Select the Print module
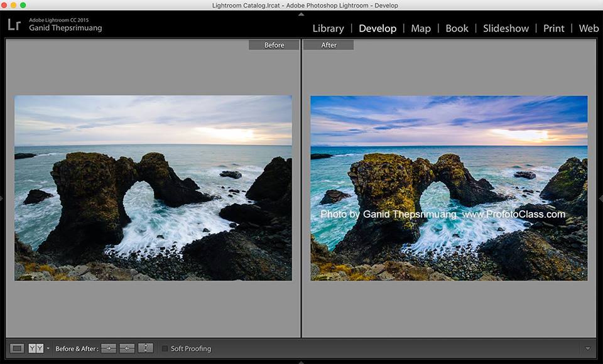The width and height of the screenshot is (603, 364). point(553,28)
